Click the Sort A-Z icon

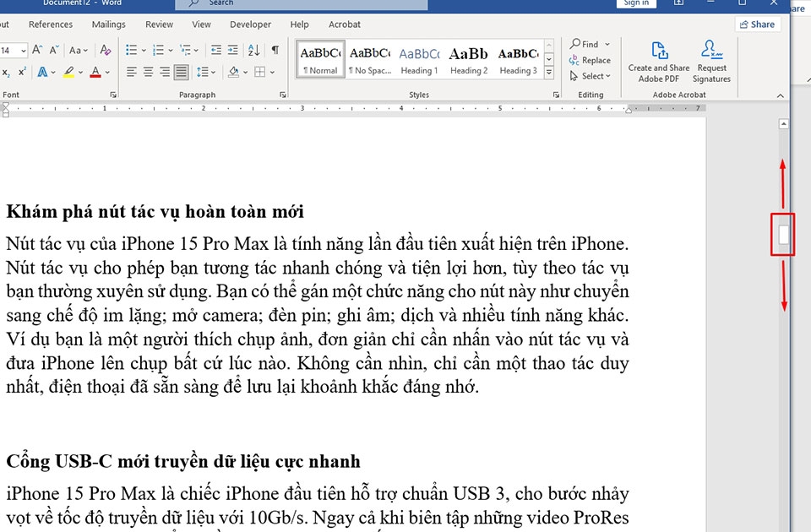click(254, 50)
